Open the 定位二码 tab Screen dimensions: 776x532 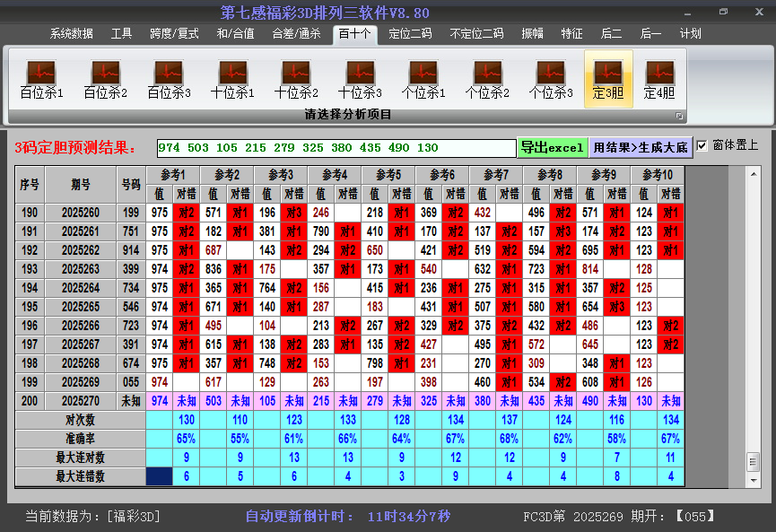[x=410, y=34]
